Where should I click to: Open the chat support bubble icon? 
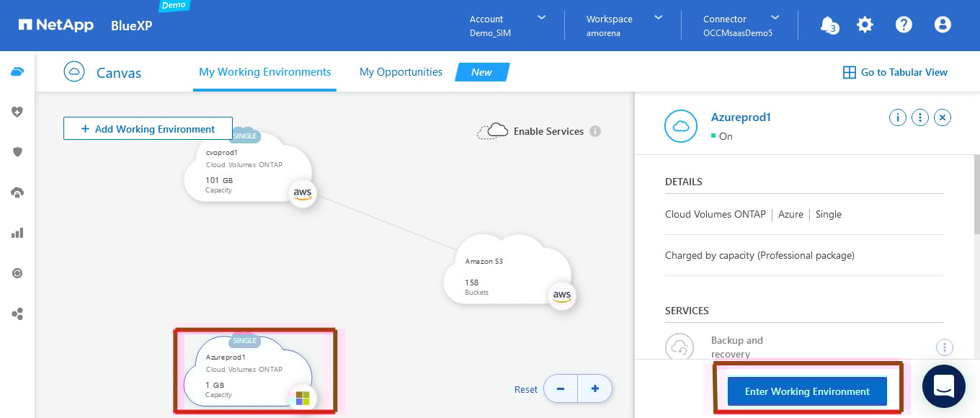(x=943, y=387)
